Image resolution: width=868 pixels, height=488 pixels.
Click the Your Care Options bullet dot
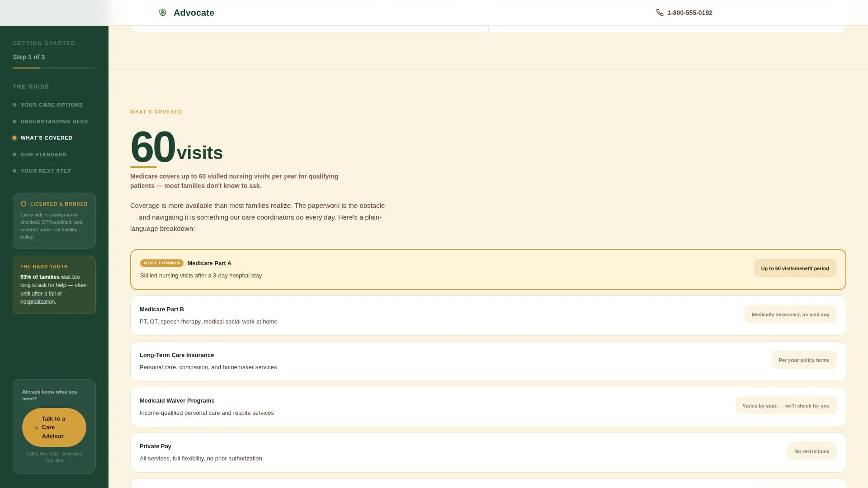(14, 105)
